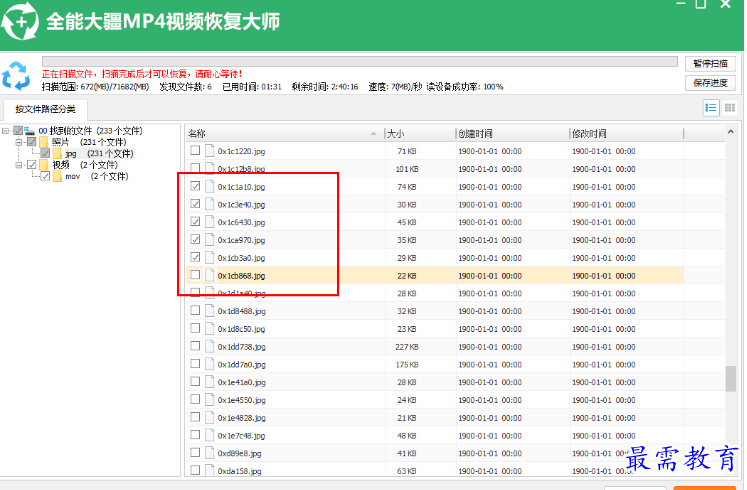Uncheck the box for 0x1cb3a0.jpg
Screen dimensions: 747x490
pyautogui.click(x=195, y=257)
